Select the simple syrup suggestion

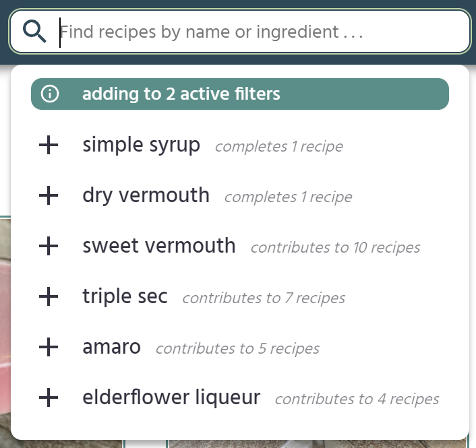[142, 146]
